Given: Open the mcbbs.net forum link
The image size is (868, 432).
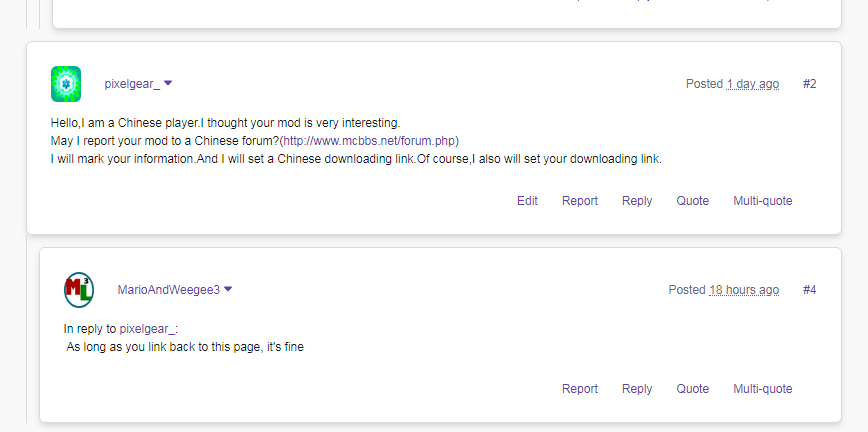Looking at the screenshot, I should tap(369, 140).
